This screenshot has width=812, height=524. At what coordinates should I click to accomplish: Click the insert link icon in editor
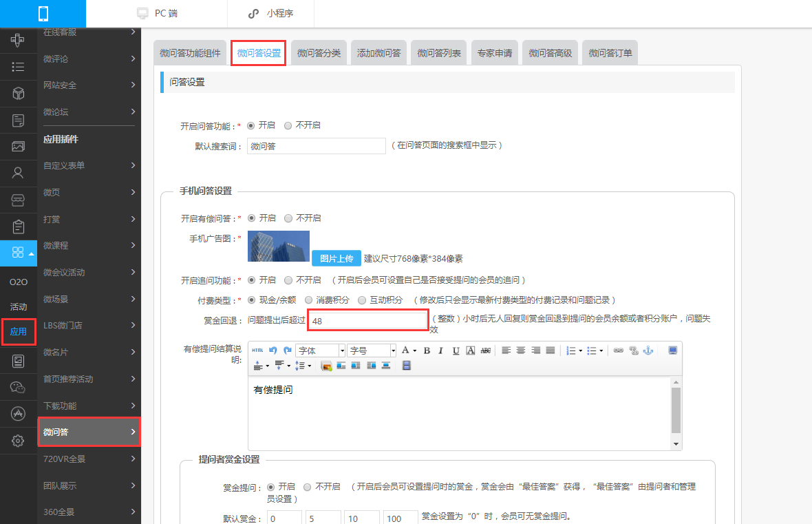[x=619, y=351]
